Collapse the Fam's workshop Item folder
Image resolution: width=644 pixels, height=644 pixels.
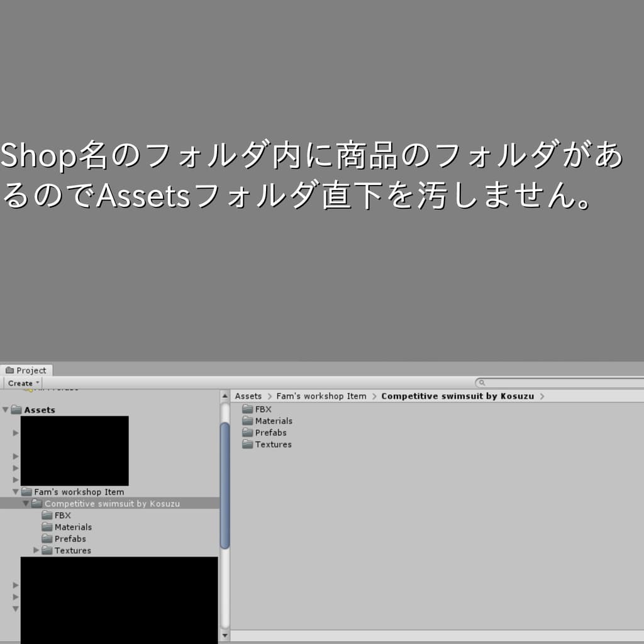(15, 492)
